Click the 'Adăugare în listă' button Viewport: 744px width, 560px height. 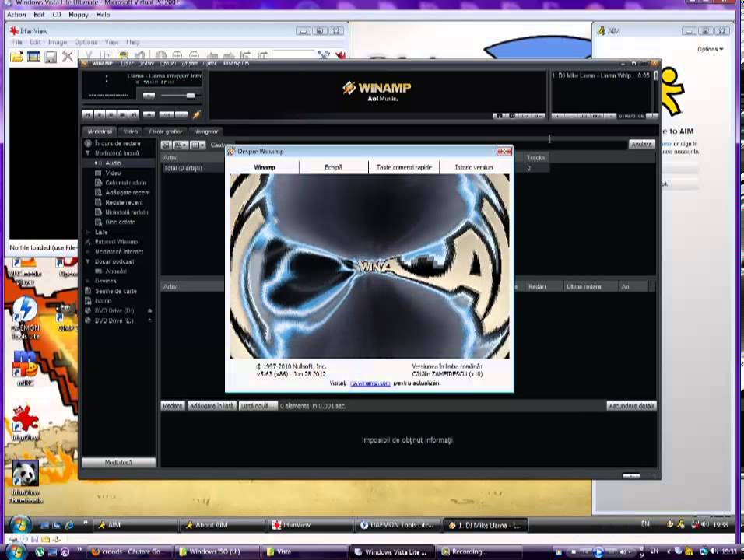click(212, 406)
